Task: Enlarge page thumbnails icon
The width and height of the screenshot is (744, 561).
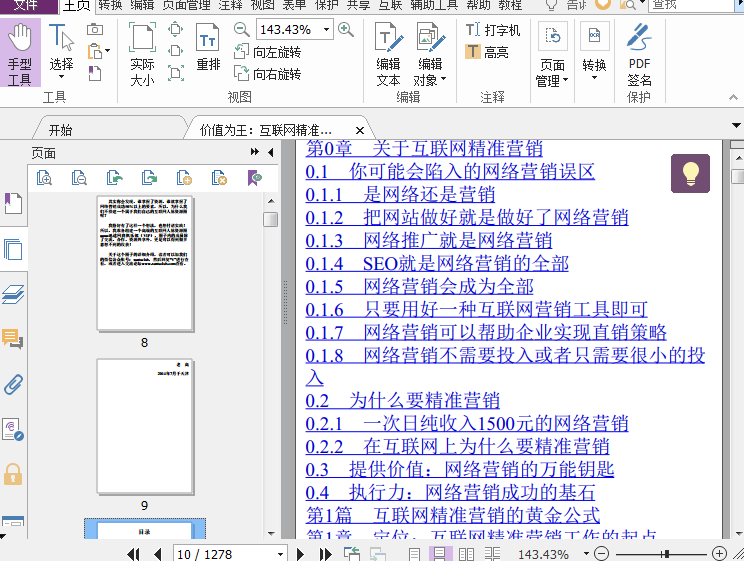Action: point(44,178)
